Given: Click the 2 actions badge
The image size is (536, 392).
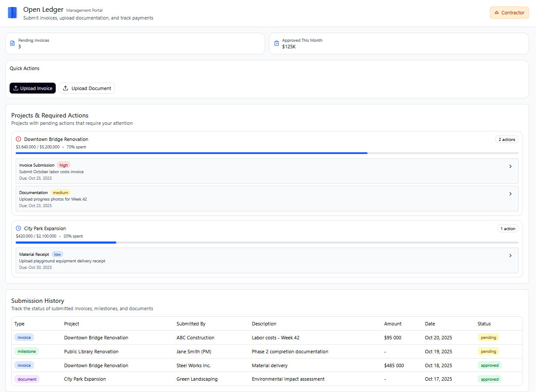Looking at the screenshot, I should 506,140.
